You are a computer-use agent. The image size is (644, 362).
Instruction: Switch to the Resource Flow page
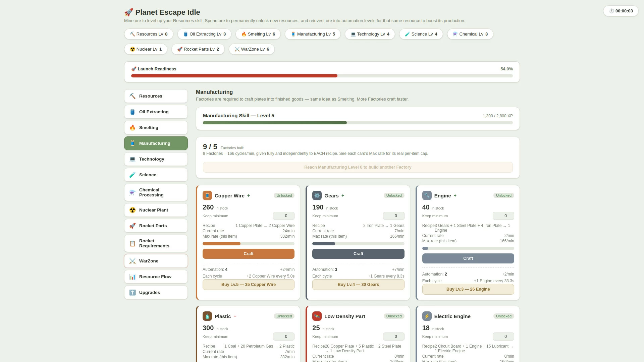point(156,277)
